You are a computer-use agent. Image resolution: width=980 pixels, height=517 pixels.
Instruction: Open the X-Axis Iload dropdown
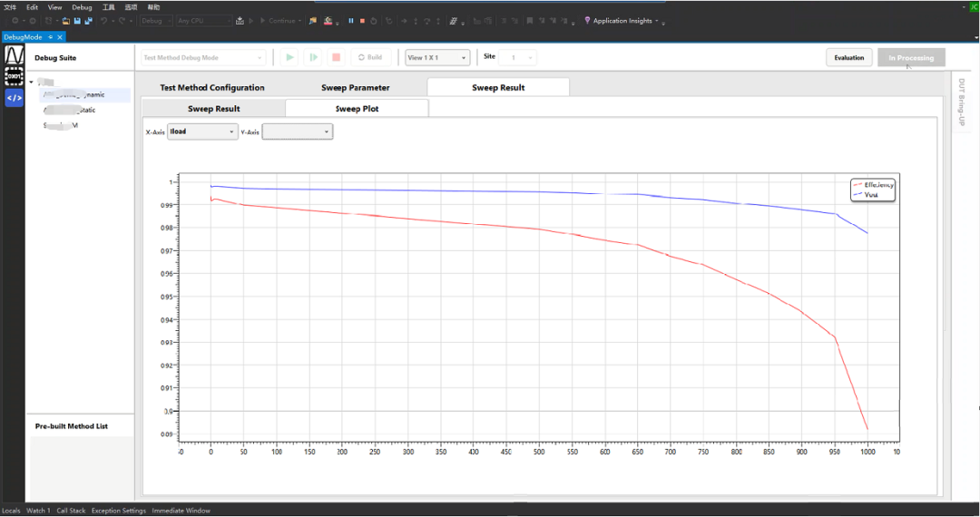(x=202, y=132)
